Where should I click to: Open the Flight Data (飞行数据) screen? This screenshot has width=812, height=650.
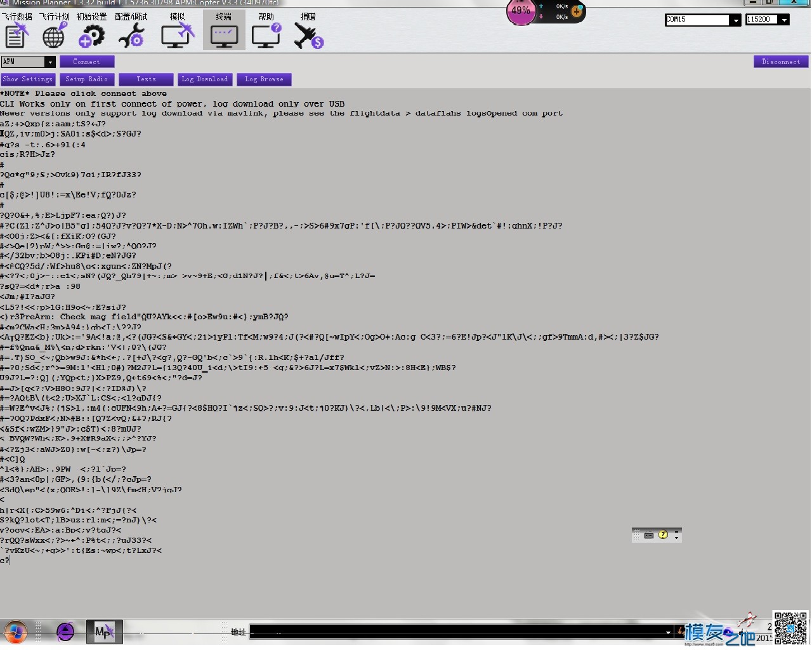tap(16, 30)
